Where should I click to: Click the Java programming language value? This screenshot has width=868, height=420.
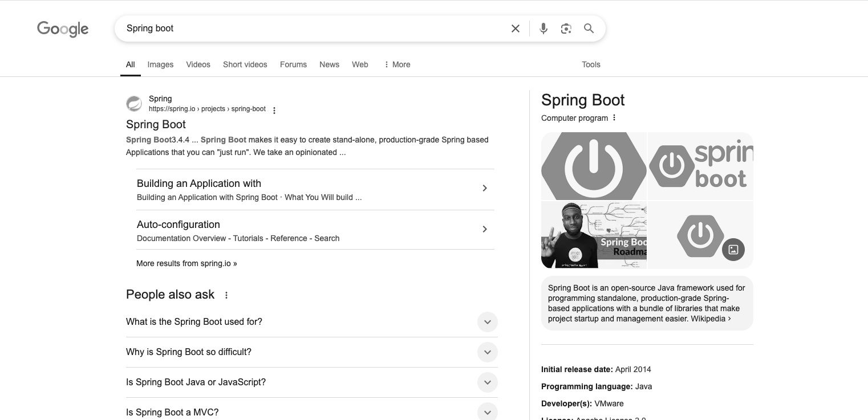pyautogui.click(x=643, y=386)
